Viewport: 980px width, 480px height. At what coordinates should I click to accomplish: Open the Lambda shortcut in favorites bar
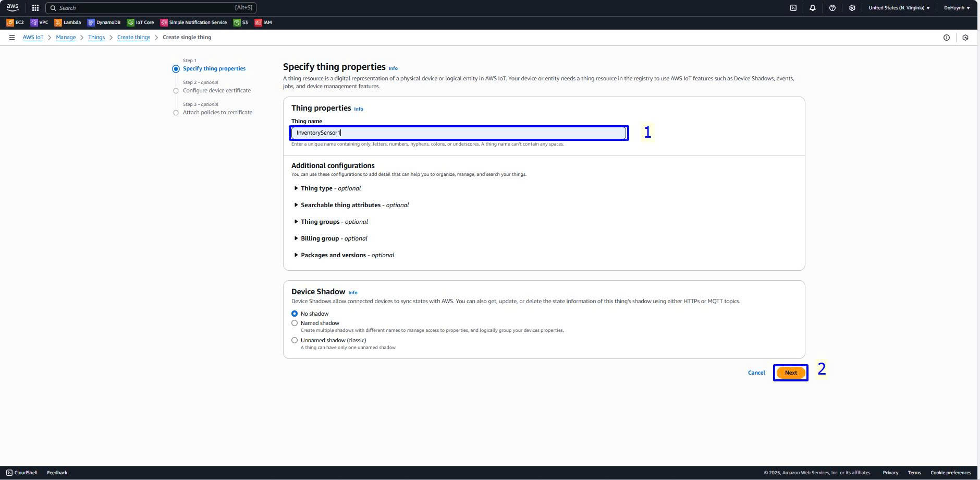68,22
